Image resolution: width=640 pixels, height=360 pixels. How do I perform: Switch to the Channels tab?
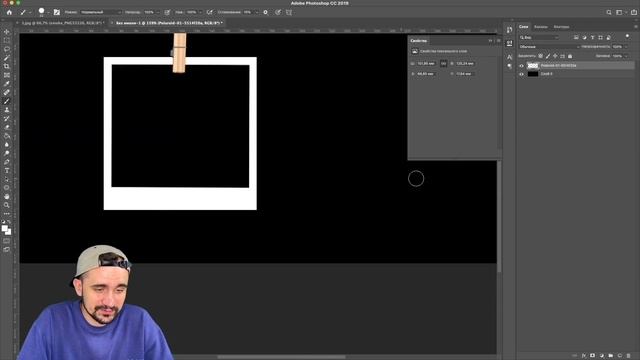tap(541, 27)
